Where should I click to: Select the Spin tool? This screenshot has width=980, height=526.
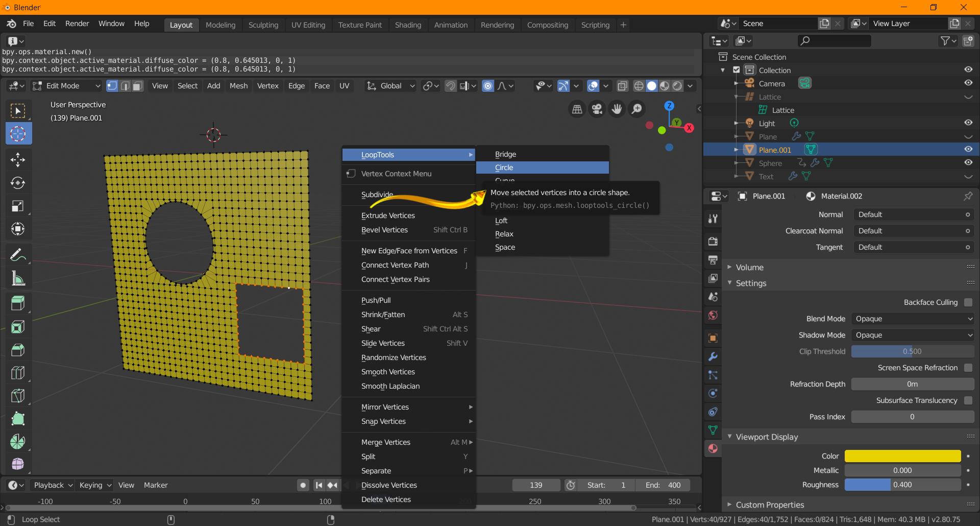[x=18, y=442]
